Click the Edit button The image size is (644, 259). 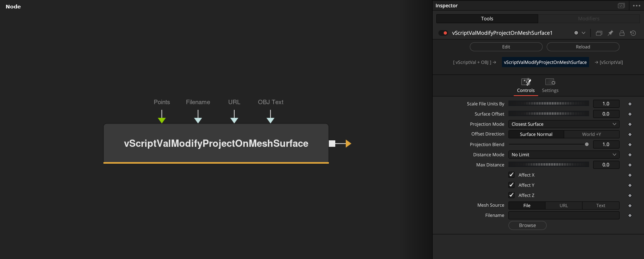pyautogui.click(x=506, y=47)
